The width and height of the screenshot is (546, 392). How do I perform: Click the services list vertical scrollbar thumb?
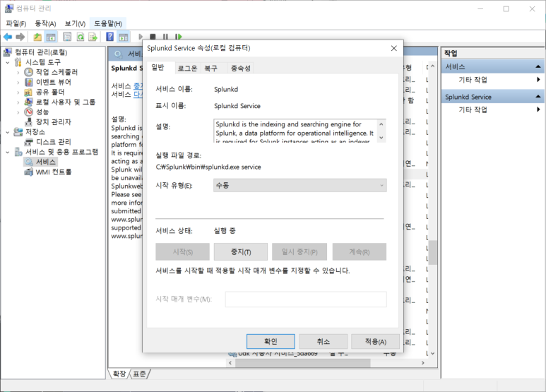click(432, 252)
